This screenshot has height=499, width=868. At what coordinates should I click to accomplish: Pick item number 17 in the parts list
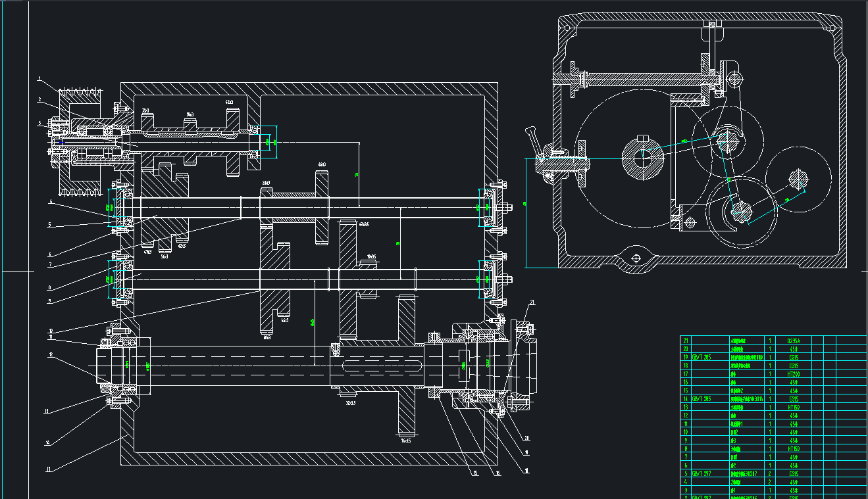(x=686, y=374)
